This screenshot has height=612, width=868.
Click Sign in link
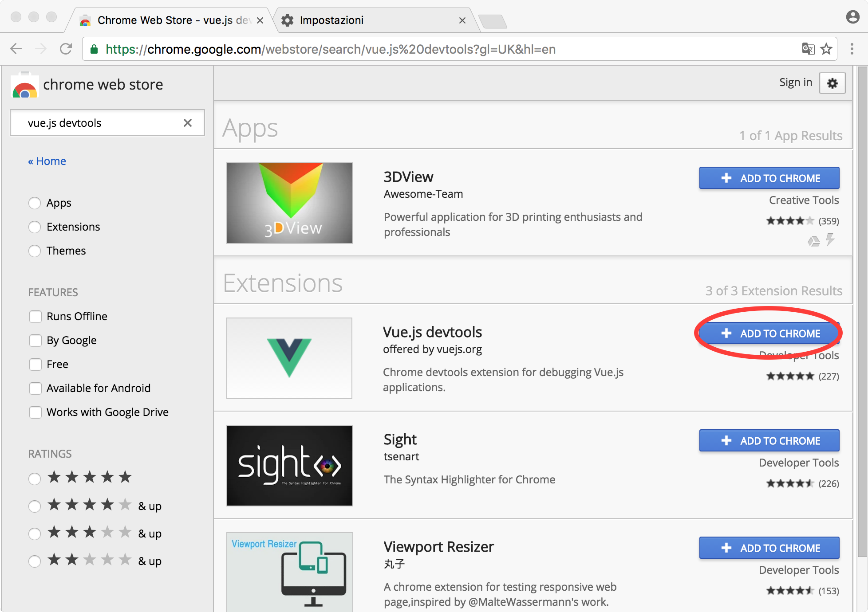(x=795, y=82)
